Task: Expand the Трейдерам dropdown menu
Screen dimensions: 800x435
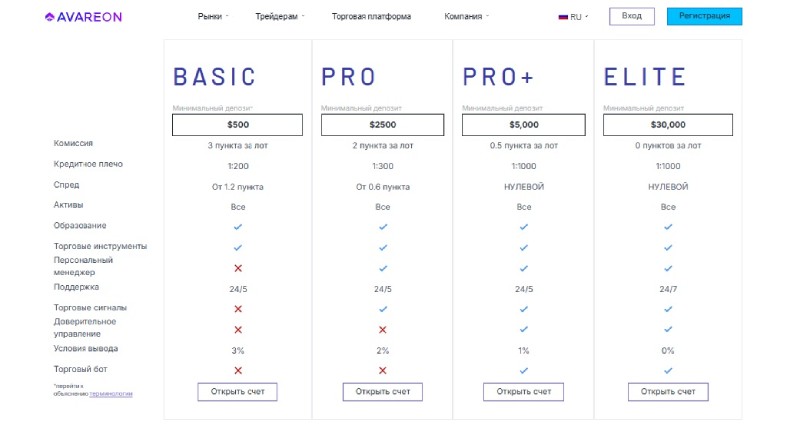Action: click(x=280, y=16)
